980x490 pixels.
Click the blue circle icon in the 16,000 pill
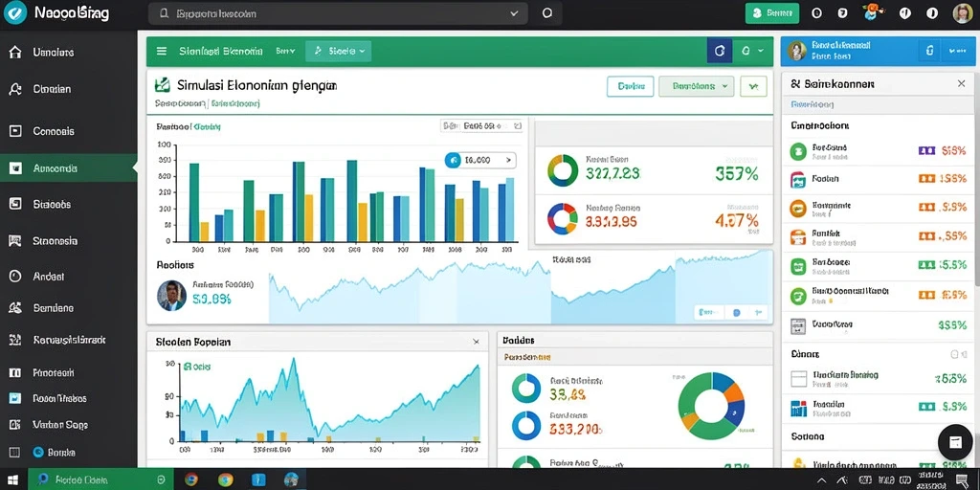pyautogui.click(x=453, y=161)
